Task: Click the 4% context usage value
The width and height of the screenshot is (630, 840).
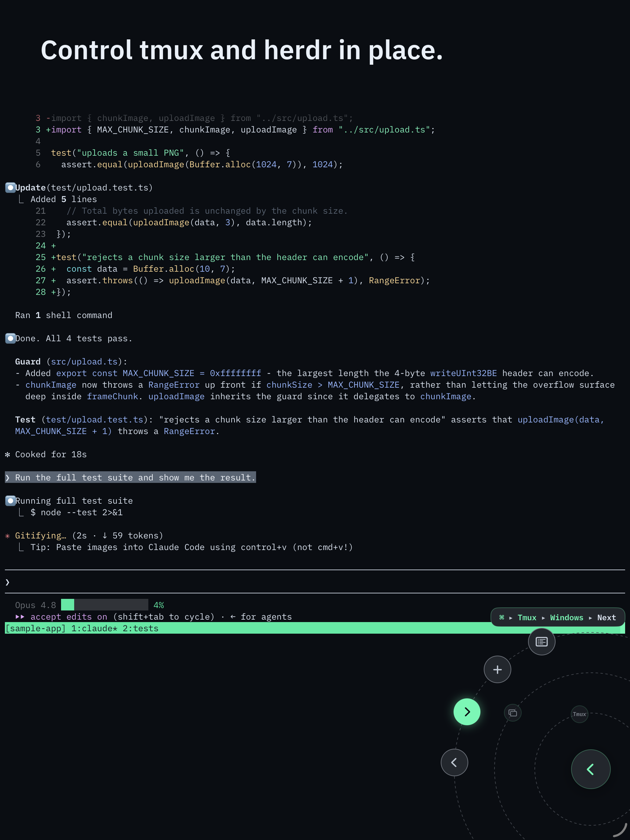Action: pyautogui.click(x=159, y=605)
